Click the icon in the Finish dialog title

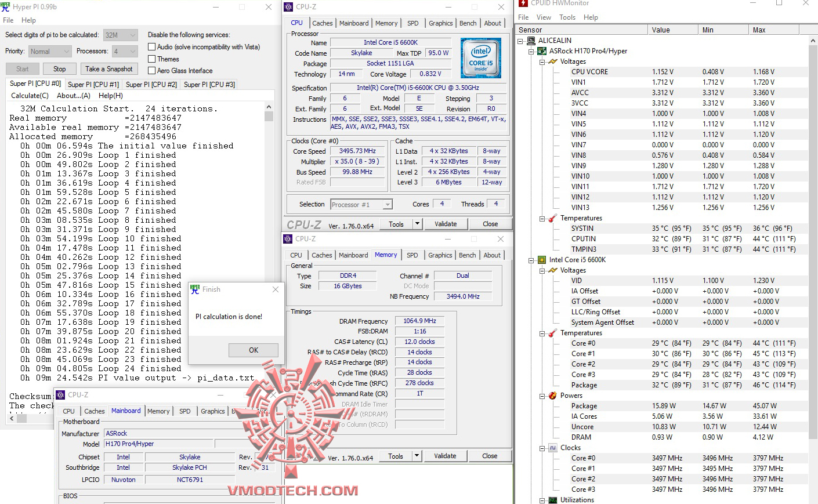click(x=195, y=289)
